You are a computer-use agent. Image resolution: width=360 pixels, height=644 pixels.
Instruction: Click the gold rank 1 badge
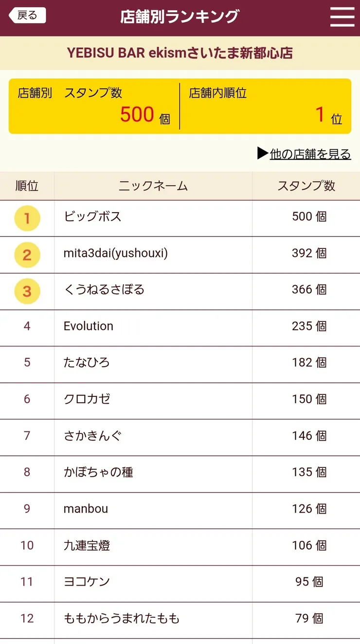click(x=27, y=218)
